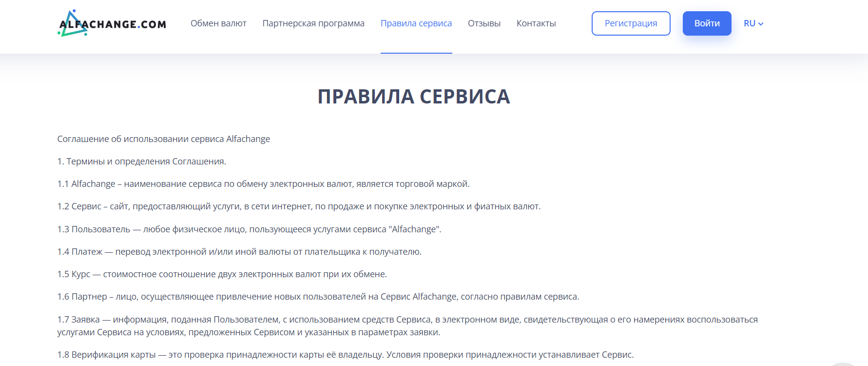Select the Правила сервиса tab
This screenshot has width=868, height=366.
point(416,23)
